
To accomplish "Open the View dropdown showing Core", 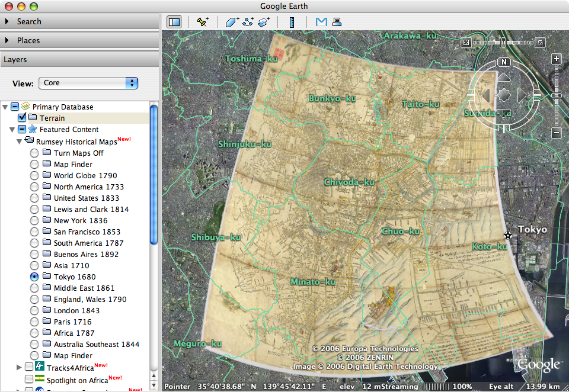I will point(88,83).
